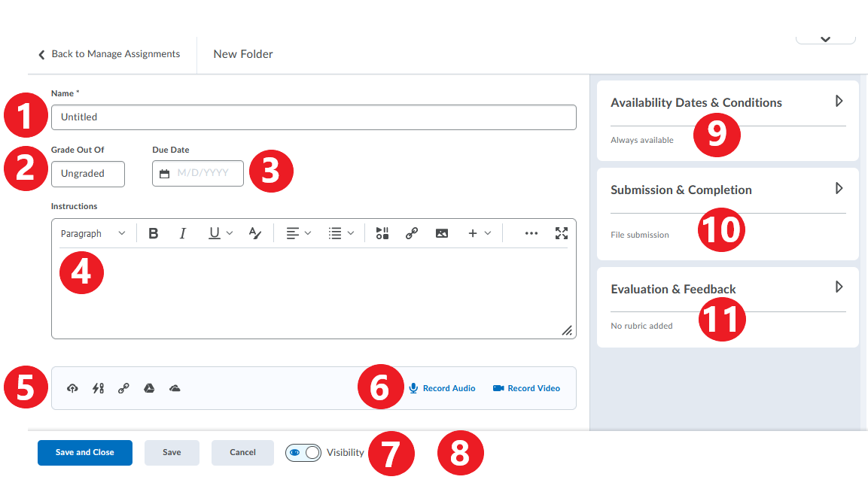
Task: Select the Bold formatting icon
Action: click(154, 233)
